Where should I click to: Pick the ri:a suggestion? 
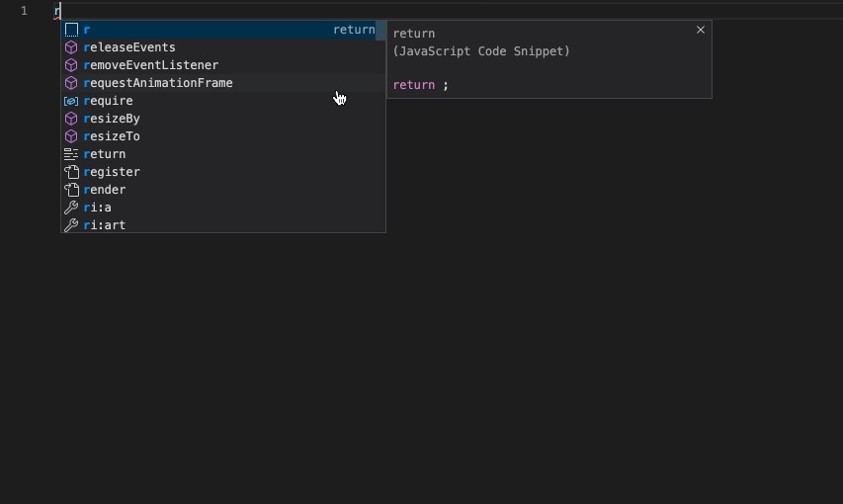[222, 208]
